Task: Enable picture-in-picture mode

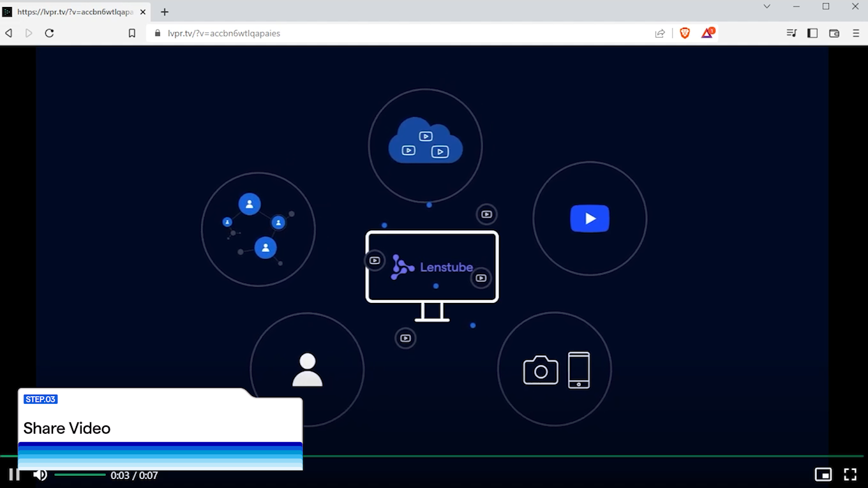Action: coord(823,475)
